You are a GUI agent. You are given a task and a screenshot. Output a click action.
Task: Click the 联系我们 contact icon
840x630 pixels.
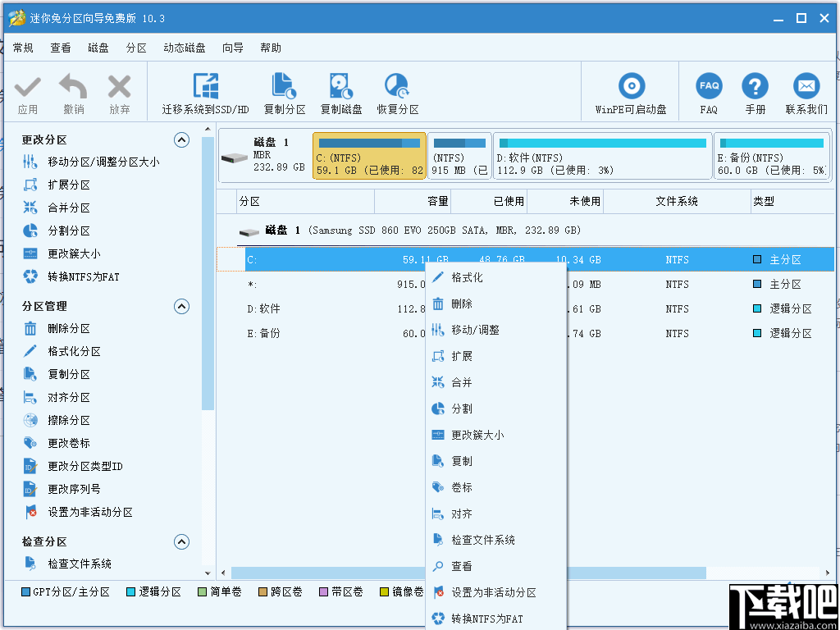[806, 91]
